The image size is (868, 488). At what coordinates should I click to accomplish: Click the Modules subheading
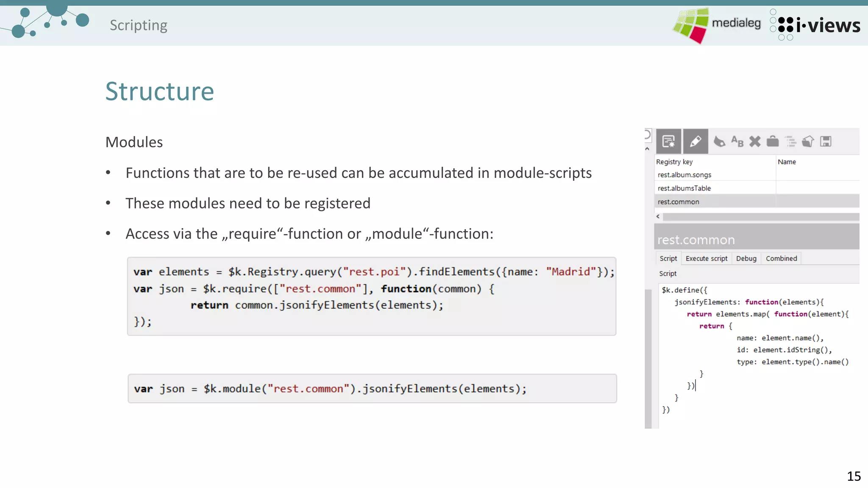coord(134,142)
